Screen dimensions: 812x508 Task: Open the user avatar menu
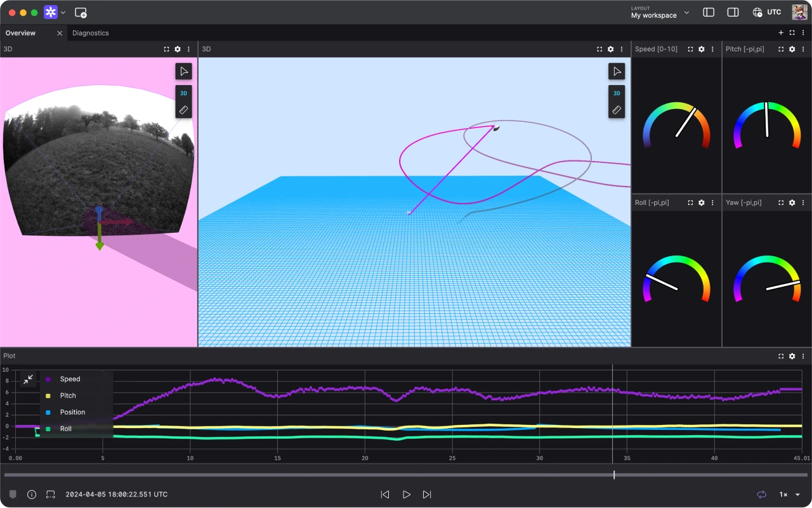pos(799,12)
